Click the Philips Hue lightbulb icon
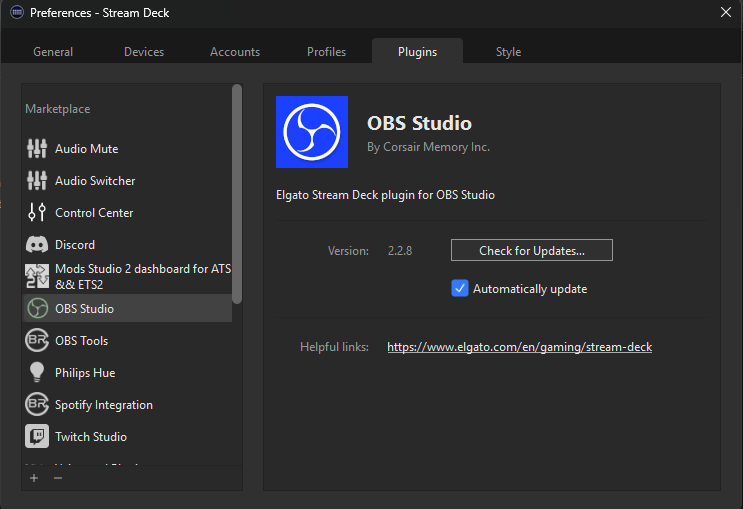The width and height of the screenshot is (743, 509). pos(37,373)
